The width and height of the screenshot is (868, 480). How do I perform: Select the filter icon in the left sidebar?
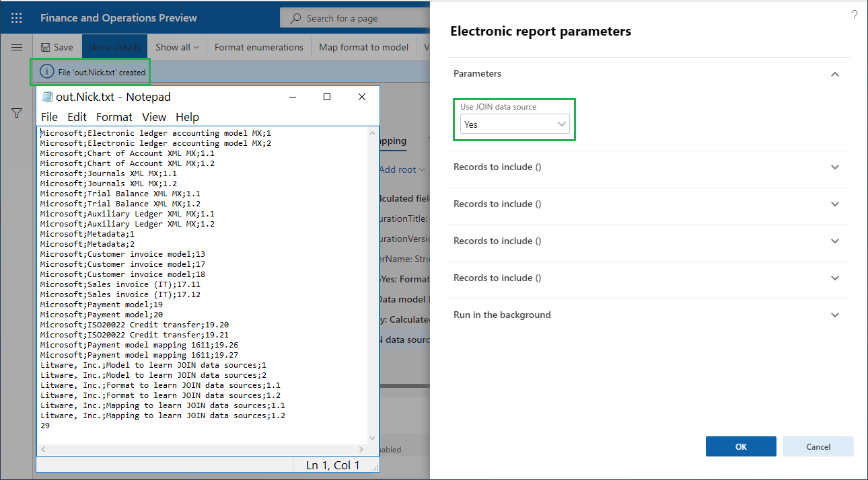(16, 113)
